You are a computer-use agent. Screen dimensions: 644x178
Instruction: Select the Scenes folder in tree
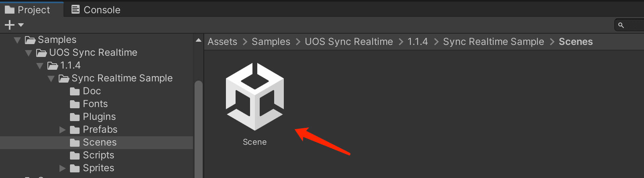tap(99, 143)
